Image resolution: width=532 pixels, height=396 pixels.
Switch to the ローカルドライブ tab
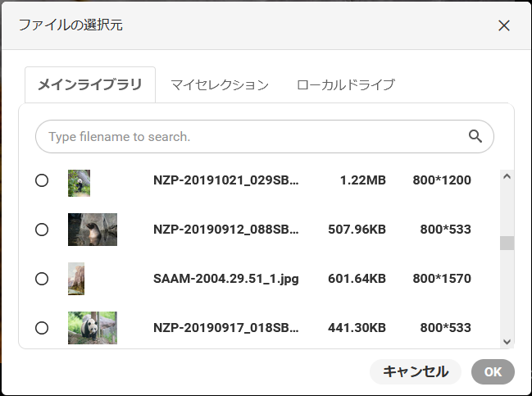[345, 84]
